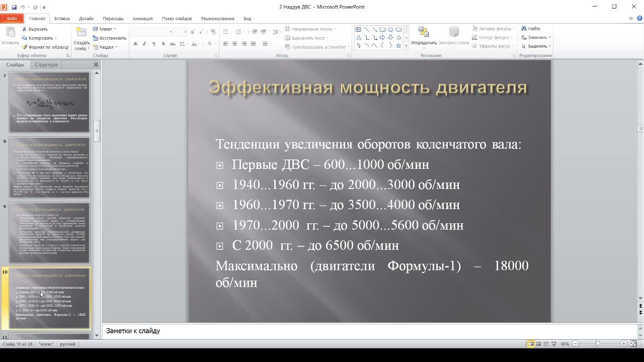Toggle center text alignment
The image size is (644, 362).
[x=235, y=44]
